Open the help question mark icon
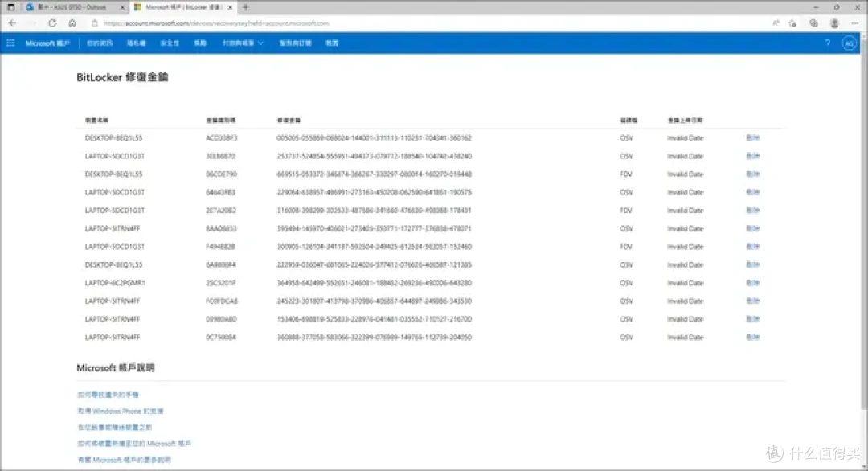868x471 pixels. (x=828, y=43)
